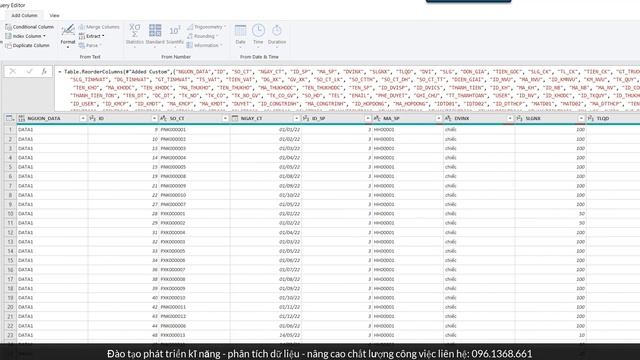
Task: Click TLQD column data type icon
Action: [x=591, y=118]
